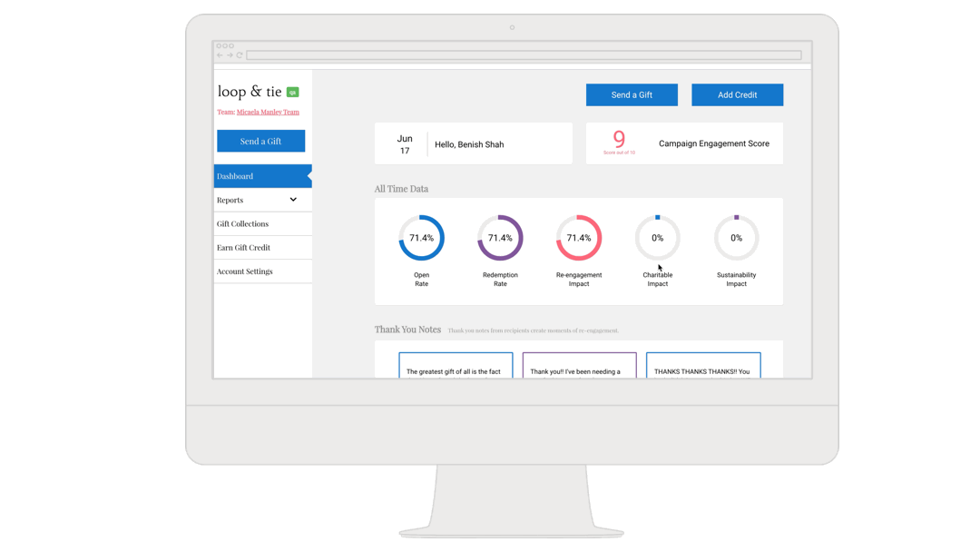This screenshot has height=552, width=980.
Task: Click the sidebar Send a Gift button
Action: (x=260, y=142)
